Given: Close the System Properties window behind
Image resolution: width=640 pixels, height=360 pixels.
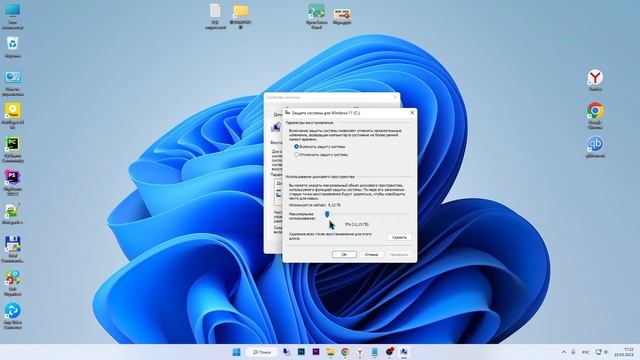Looking at the screenshot, I should point(395,97).
